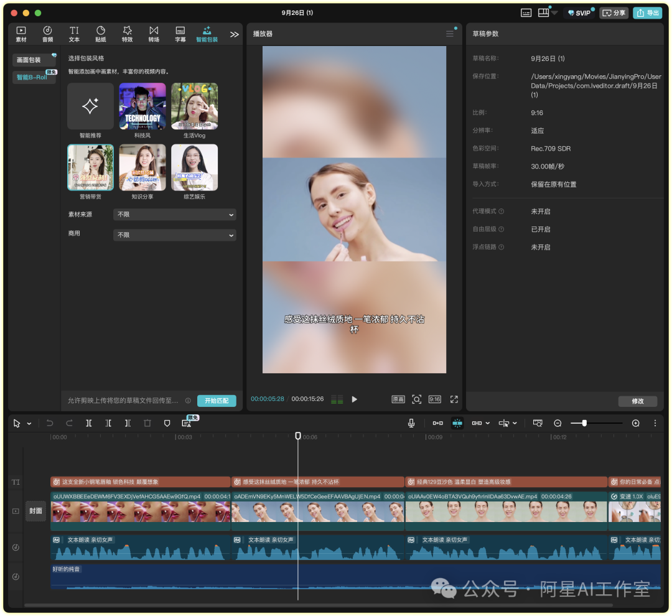672x616 pixels.
Task: Open the 贴纸 stickers panel
Action: pos(101,34)
